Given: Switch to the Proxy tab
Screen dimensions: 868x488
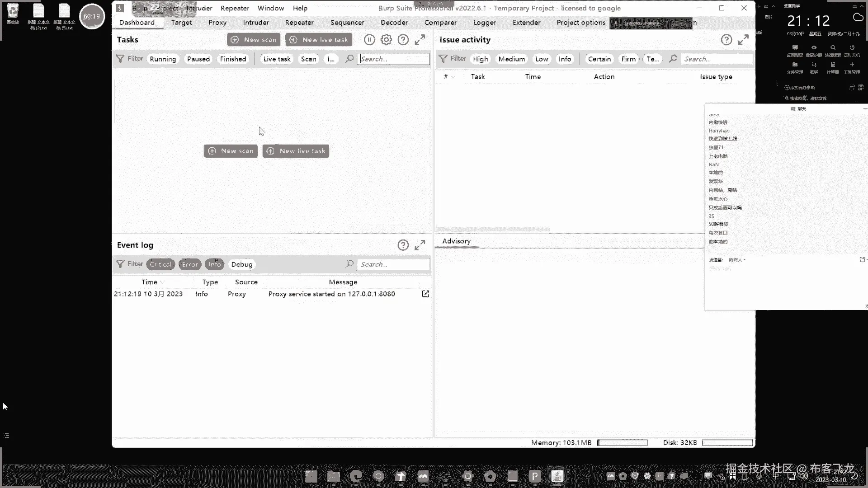Looking at the screenshot, I should point(217,22).
